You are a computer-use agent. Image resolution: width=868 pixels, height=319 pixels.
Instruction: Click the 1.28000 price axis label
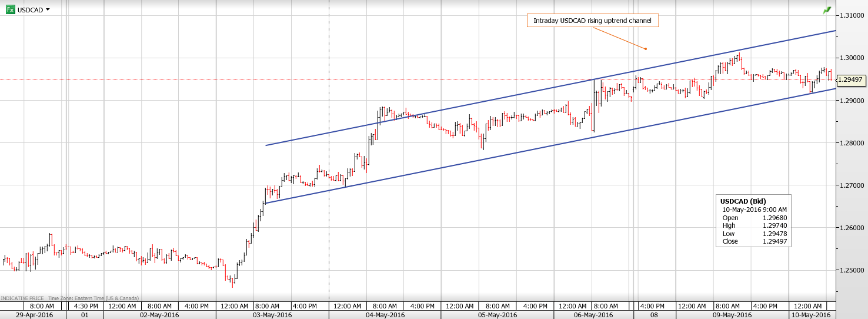click(852, 143)
